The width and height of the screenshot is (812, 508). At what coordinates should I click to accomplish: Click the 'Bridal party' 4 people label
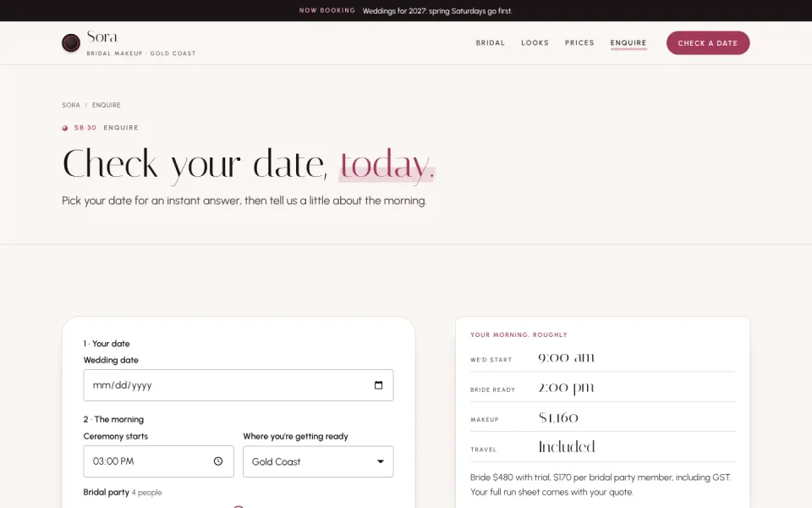(123, 493)
